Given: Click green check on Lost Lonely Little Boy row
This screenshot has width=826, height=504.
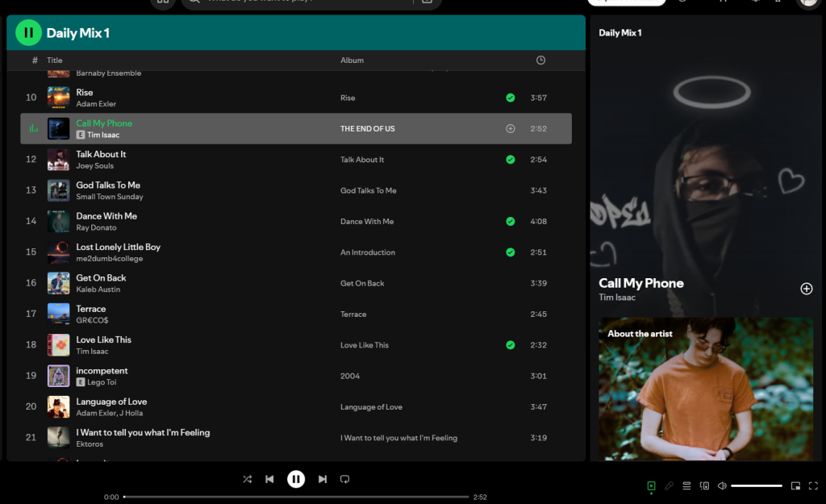Looking at the screenshot, I should tap(511, 252).
